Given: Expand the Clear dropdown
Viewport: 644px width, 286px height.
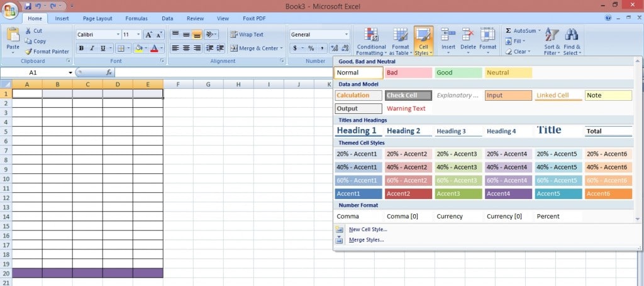Looking at the screenshot, I should click(x=529, y=52).
